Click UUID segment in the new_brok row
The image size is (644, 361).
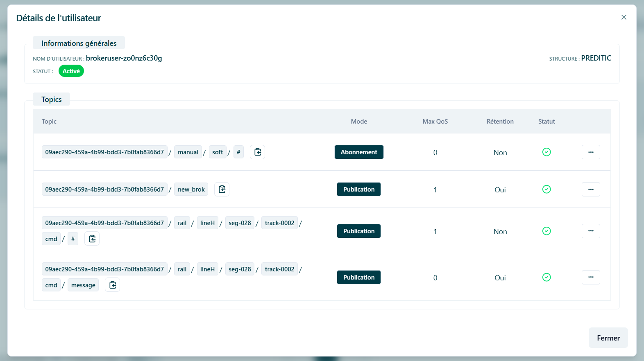click(104, 190)
